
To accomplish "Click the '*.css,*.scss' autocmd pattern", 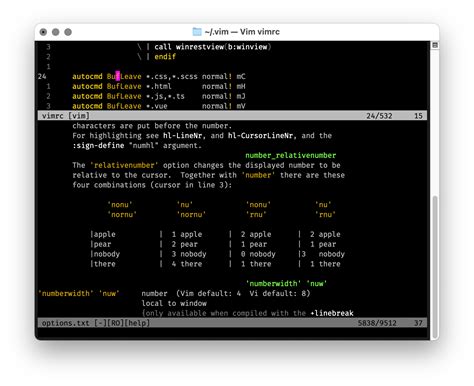I will [172, 76].
